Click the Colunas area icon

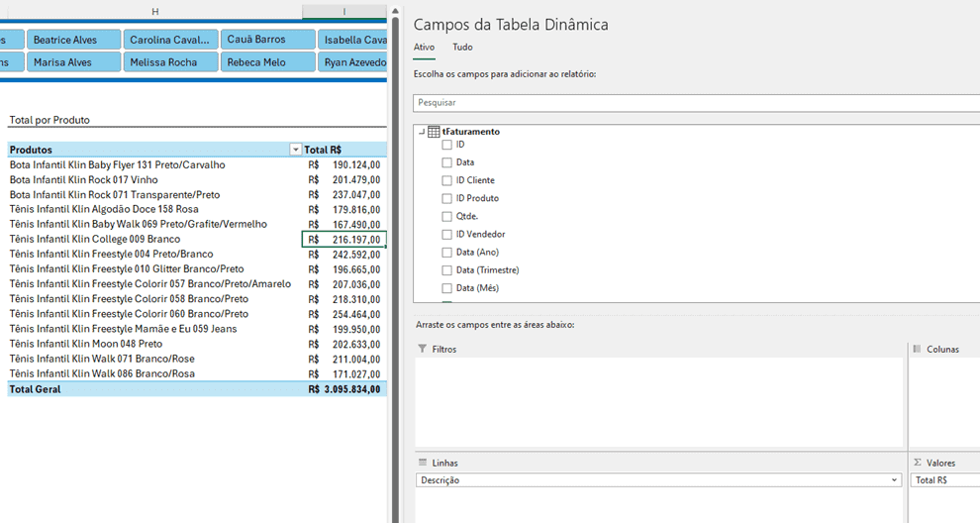tap(917, 349)
